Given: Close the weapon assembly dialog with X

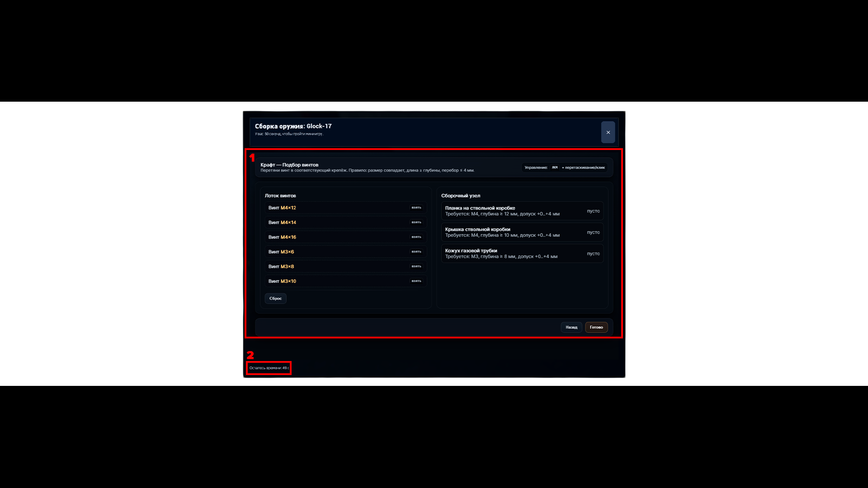Looking at the screenshot, I should point(608,132).
